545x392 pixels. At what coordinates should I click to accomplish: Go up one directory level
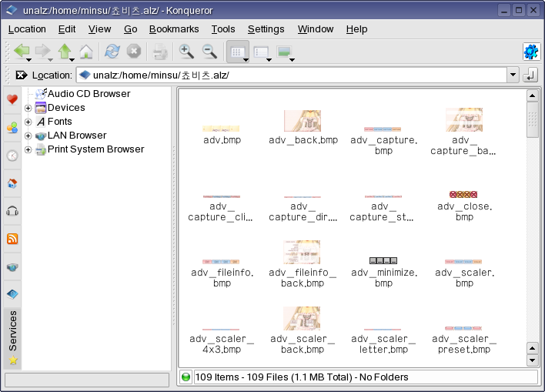pyautogui.click(x=65, y=52)
